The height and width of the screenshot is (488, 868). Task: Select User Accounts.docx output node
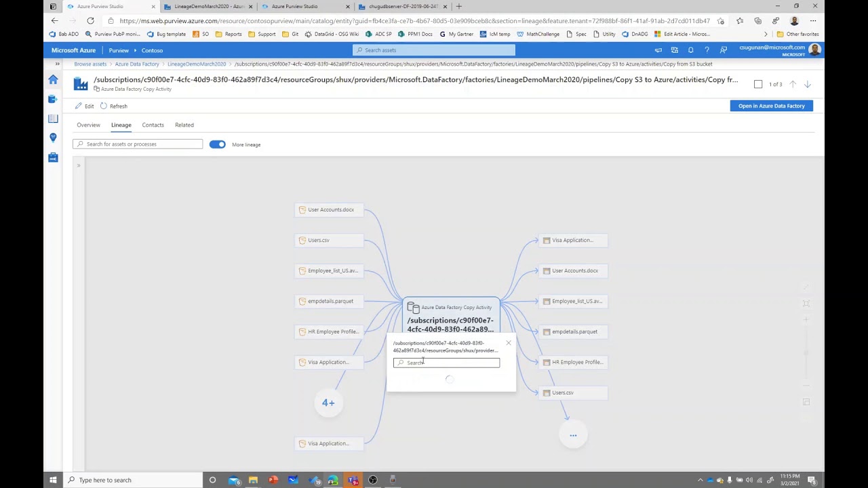pyautogui.click(x=574, y=270)
